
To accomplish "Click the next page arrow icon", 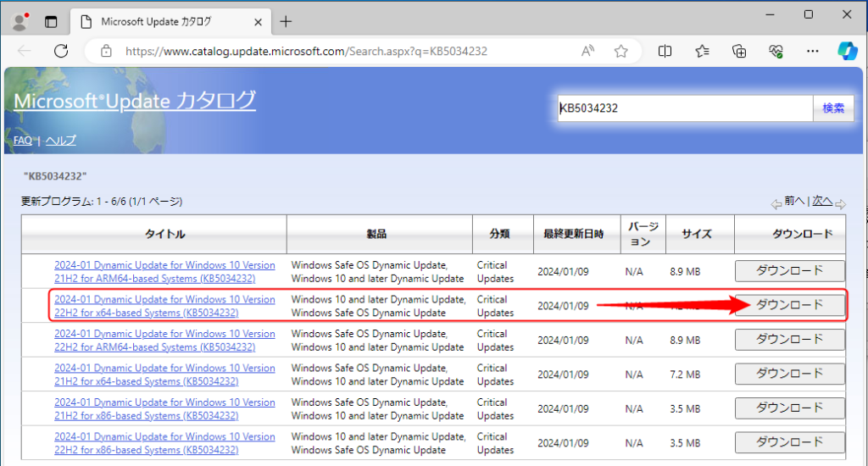I will [x=840, y=204].
